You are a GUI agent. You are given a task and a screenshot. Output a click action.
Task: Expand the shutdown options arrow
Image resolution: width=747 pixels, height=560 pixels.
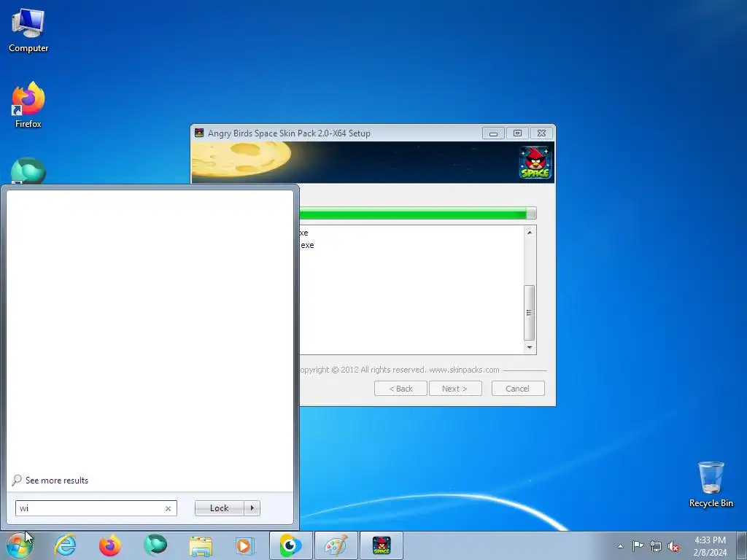[252, 508]
